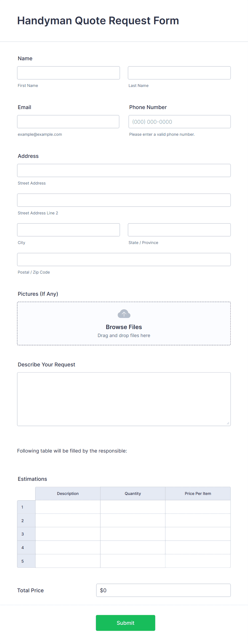Grab the textarea resize handle corner
The width and height of the screenshot is (248, 644).
[228, 423]
